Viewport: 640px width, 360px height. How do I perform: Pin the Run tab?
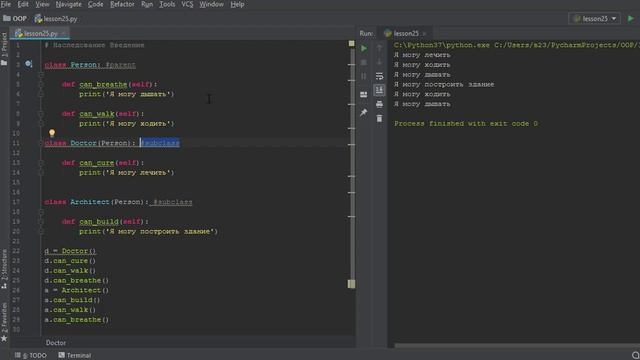pos(364,113)
